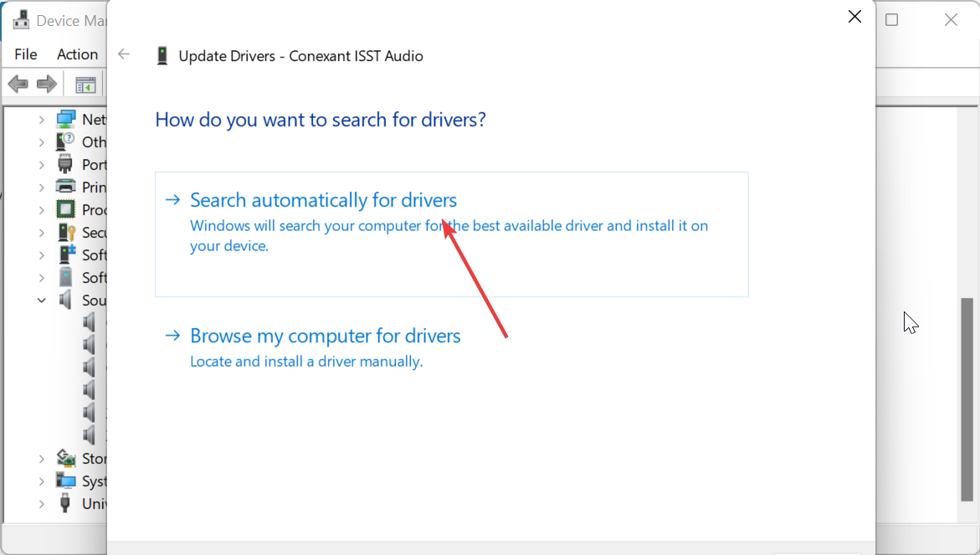Click the Device Manager vertical scrollbar thumb

(x=967, y=399)
